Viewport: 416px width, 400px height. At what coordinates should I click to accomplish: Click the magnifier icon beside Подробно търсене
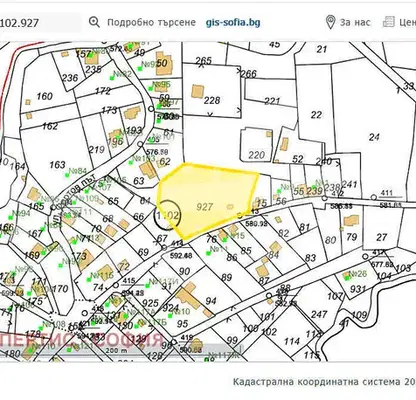coord(94,22)
